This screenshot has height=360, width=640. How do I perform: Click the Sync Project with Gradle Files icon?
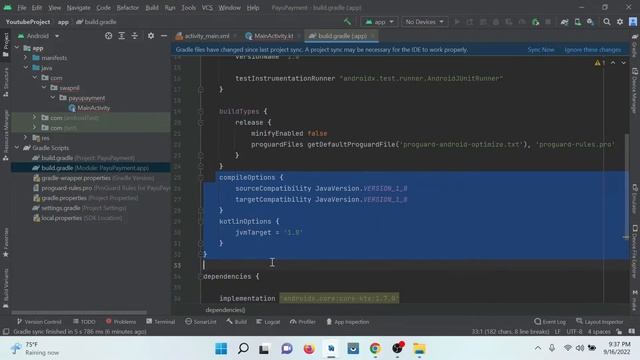(564, 22)
